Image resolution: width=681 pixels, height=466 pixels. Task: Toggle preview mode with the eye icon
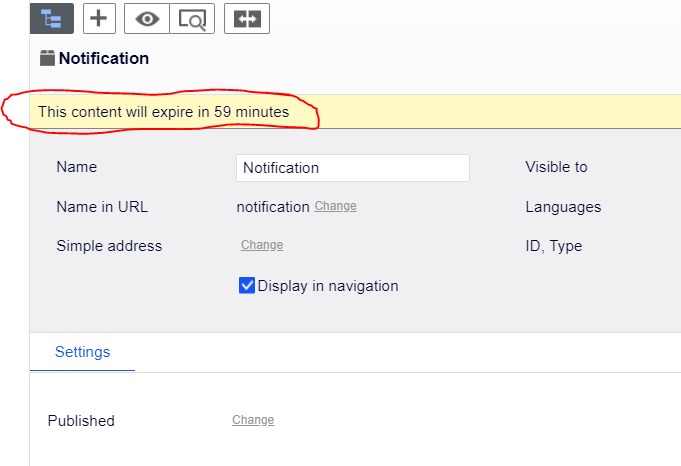tap(146, 18)
